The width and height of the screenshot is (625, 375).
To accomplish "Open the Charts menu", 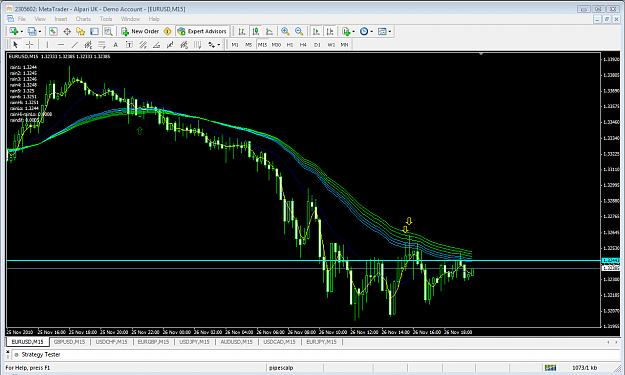I will (x=83, y=19).
